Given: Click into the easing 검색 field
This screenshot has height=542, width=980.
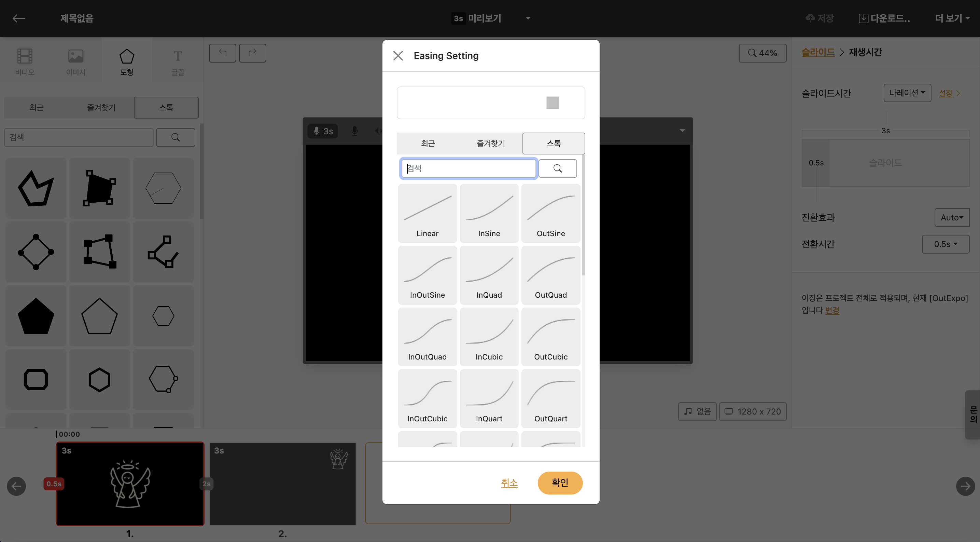Looking at the screenshot, I should (x=468, y=168).
